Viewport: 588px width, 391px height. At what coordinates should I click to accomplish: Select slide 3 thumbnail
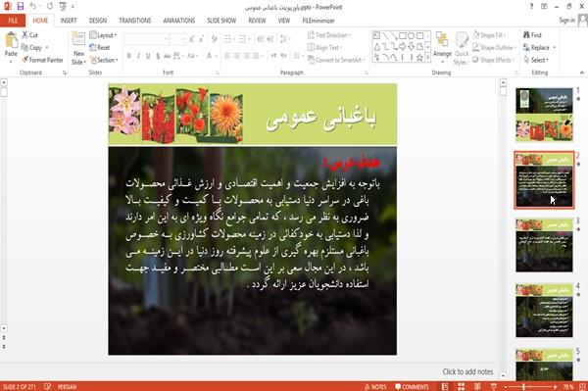(x=544, y=245)
